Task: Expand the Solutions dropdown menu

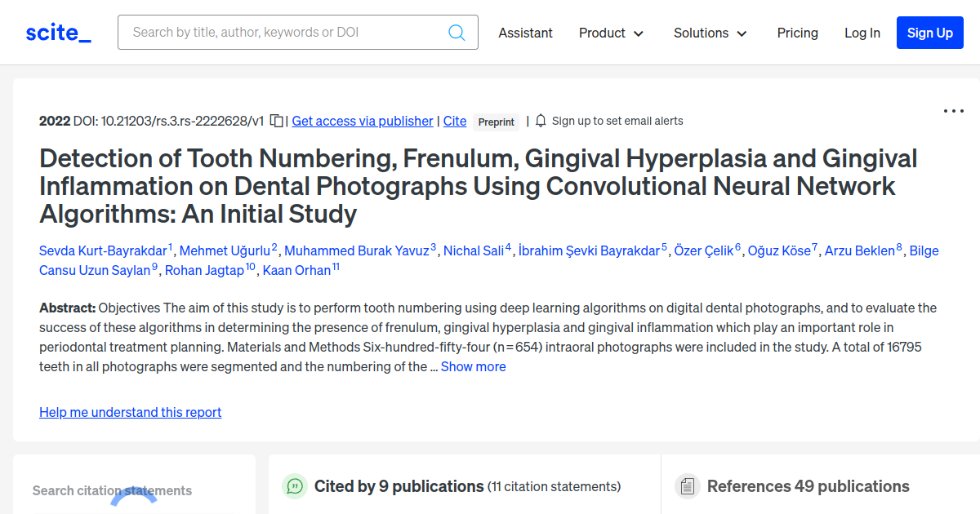Action: coord(710,33)
